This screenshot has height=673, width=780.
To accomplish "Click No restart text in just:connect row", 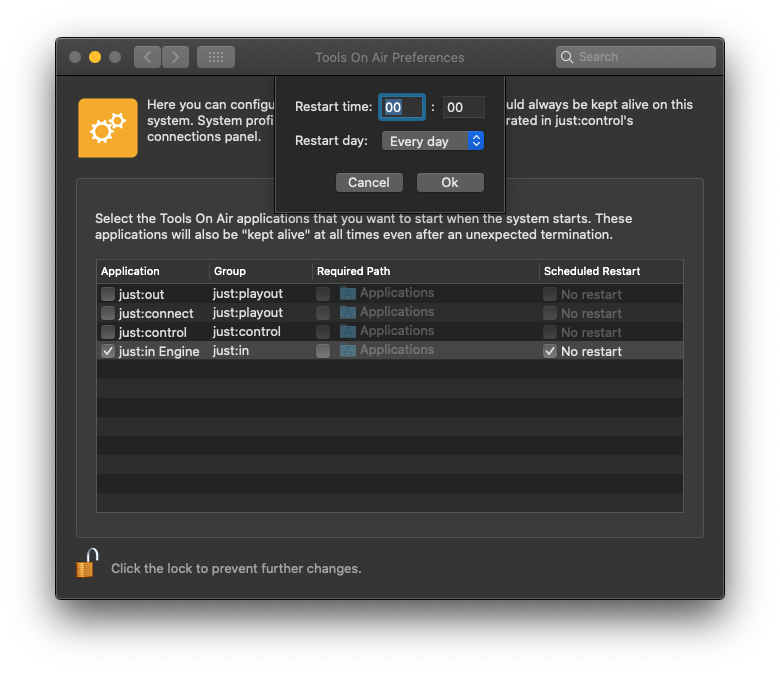I will point(591,313).
